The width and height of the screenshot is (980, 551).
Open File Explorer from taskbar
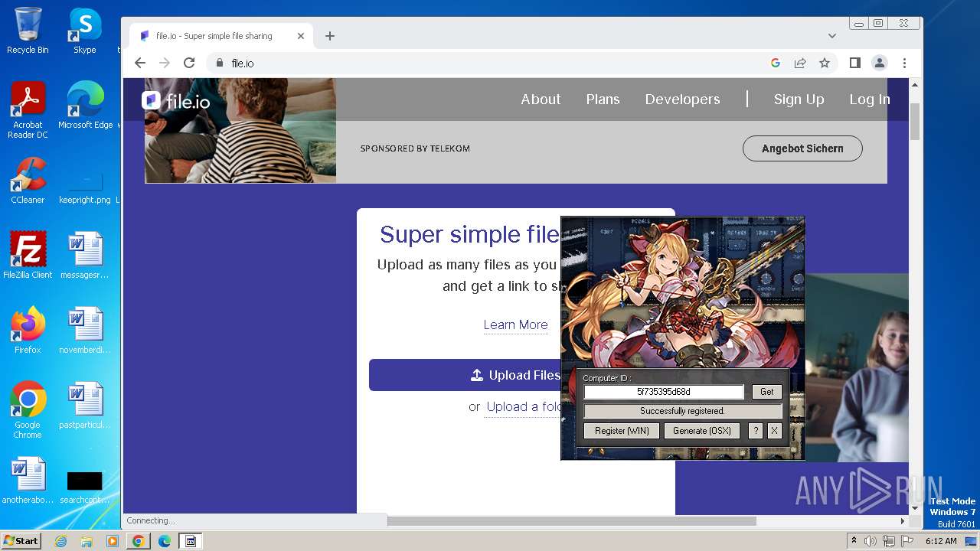[87, 541]
